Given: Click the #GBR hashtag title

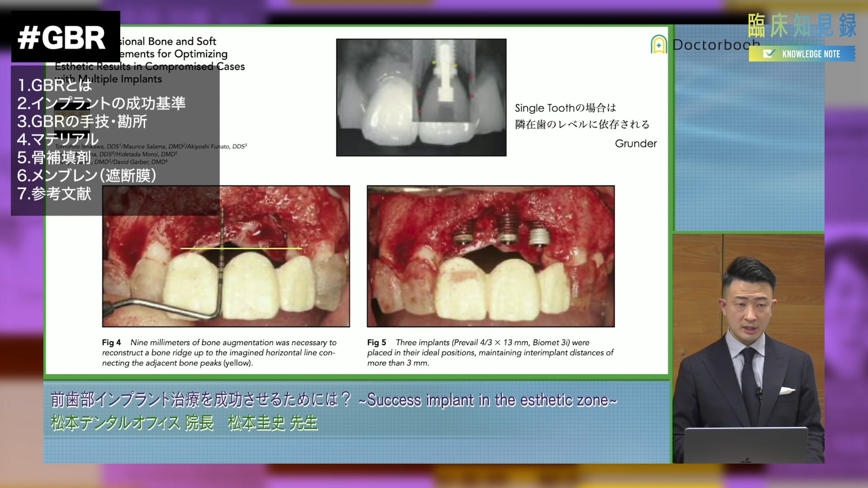Looking at the screenshot, I should [62, 38].
